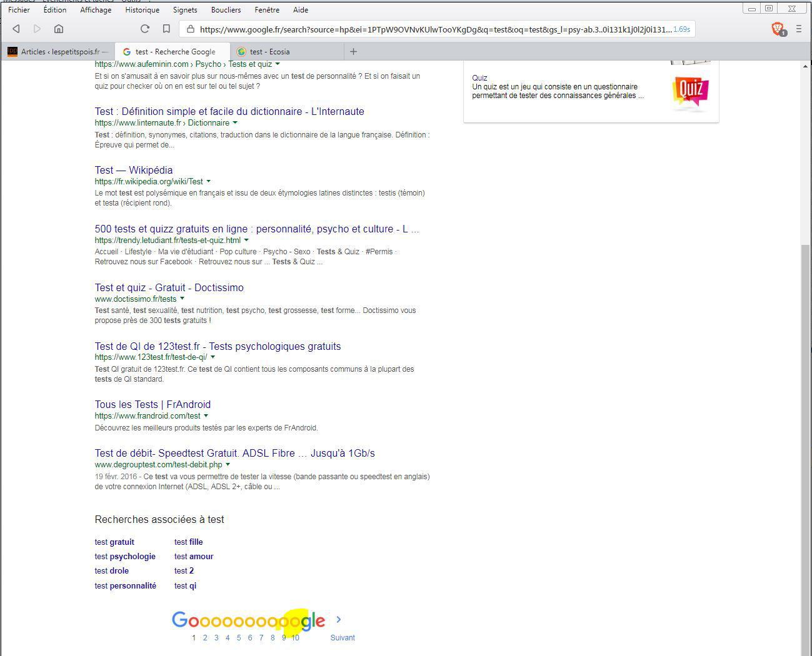Screen dimensions: 812x656
Task: Click the Suivant next page link
Action: coord(343,638)
